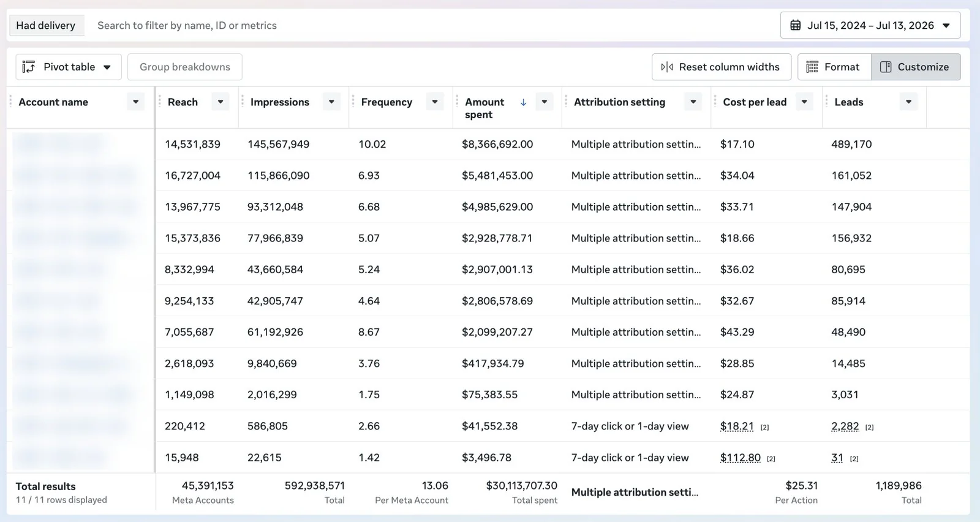Image resolution: width=980 pixels, height=522 pixels.
Task: Open Reach column menu arrow
Action: click(221, 102)
